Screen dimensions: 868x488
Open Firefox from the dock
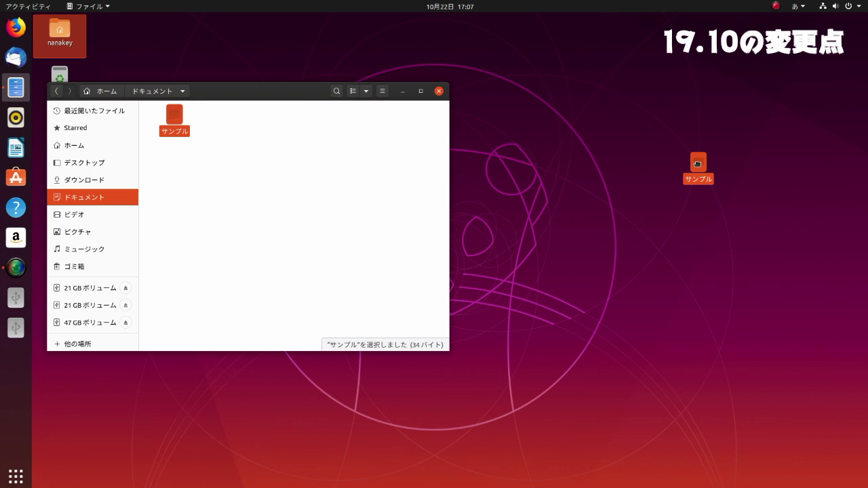coord(16,27)
